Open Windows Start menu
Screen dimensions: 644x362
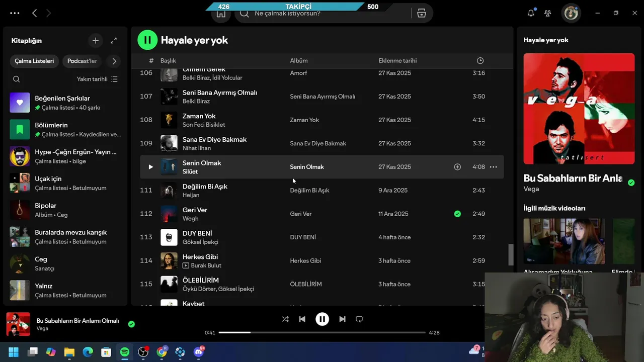click(14, 352)
